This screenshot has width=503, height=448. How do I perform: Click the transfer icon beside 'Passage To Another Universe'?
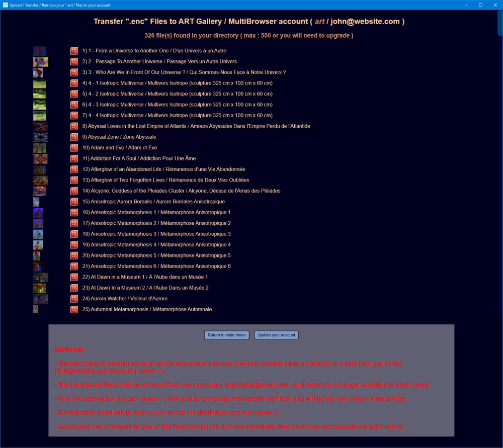point(74,61)
